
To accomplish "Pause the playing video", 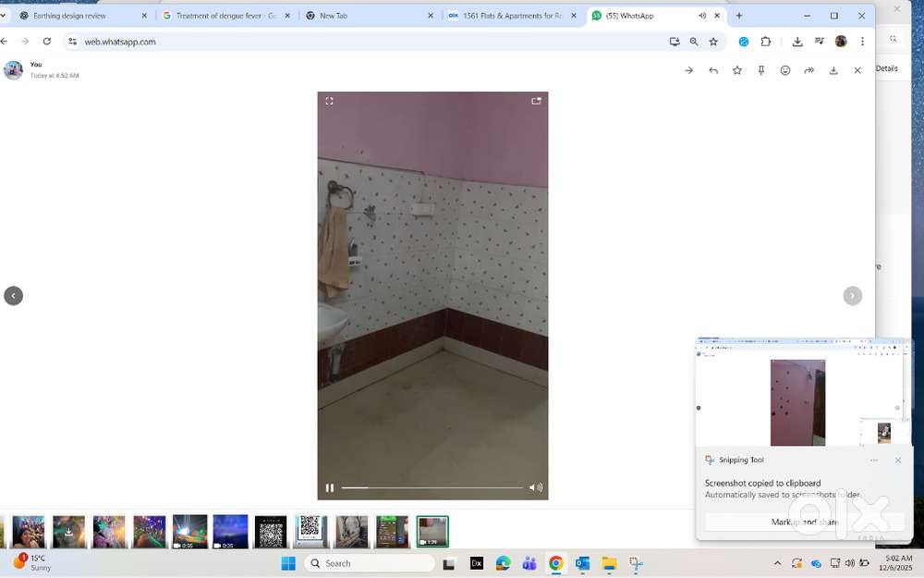I will pyautogui.click(x=330, y=487).
